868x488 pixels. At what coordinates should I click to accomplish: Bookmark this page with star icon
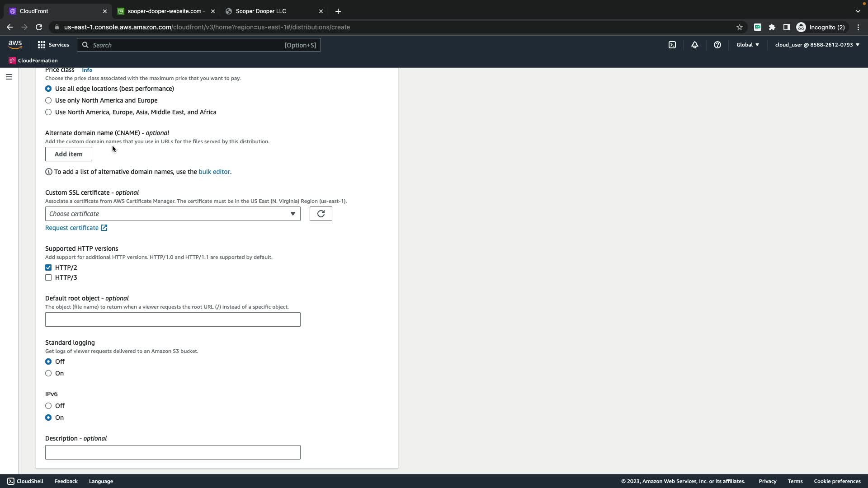[740, 27]
